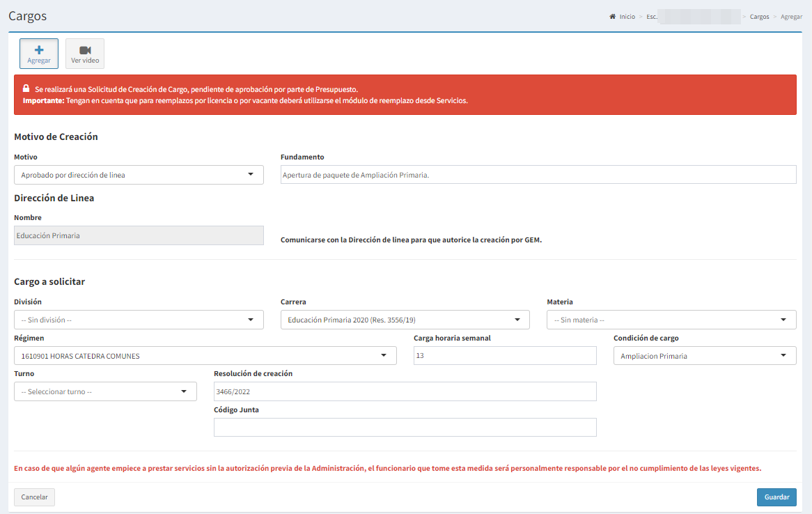Click the home icon in breadcrumb

pos(613,17)
